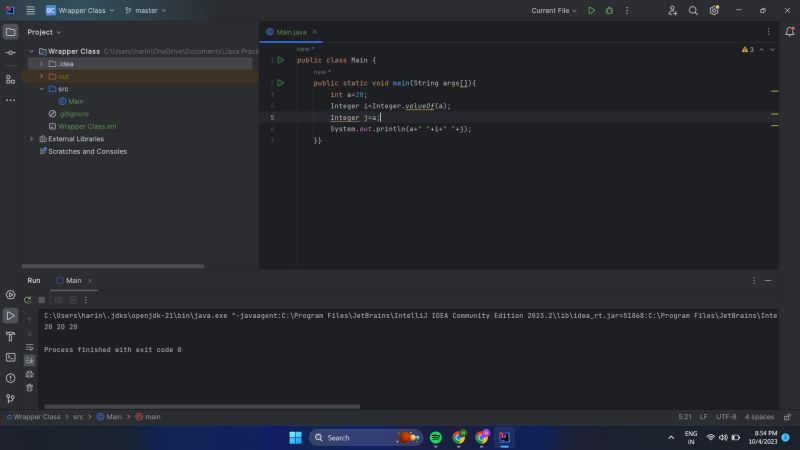800x450 pixels.
Task: Expand External Libraries node
Action: (32, 139)
